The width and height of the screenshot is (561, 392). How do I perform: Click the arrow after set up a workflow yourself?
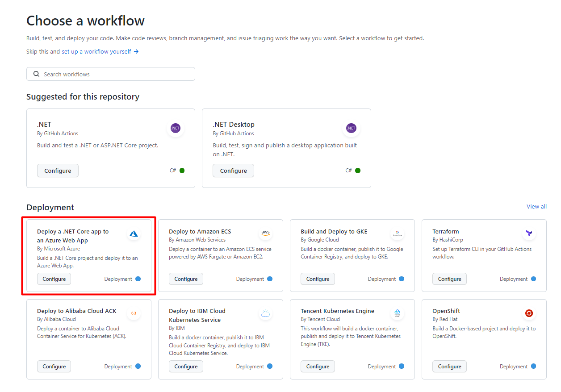coord(136,52)
